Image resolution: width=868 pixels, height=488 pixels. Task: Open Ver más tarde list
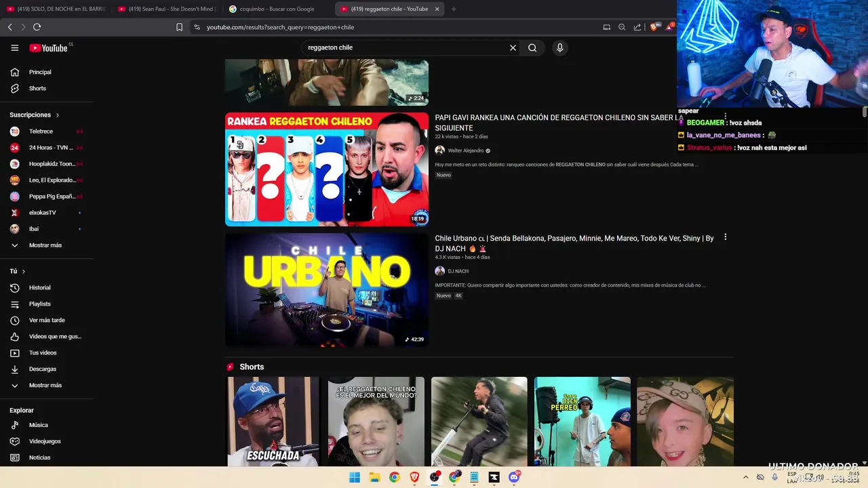[46, 321]
